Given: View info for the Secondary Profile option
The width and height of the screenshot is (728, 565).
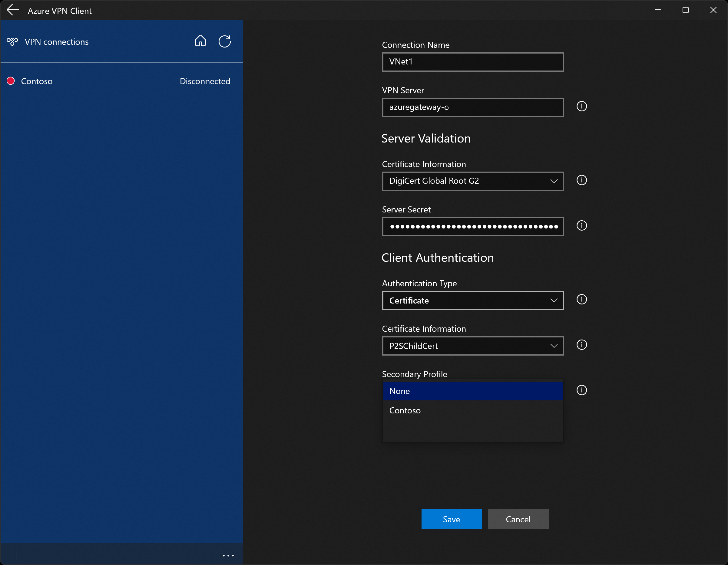Looking at the screenshot, I should (581, 390).
